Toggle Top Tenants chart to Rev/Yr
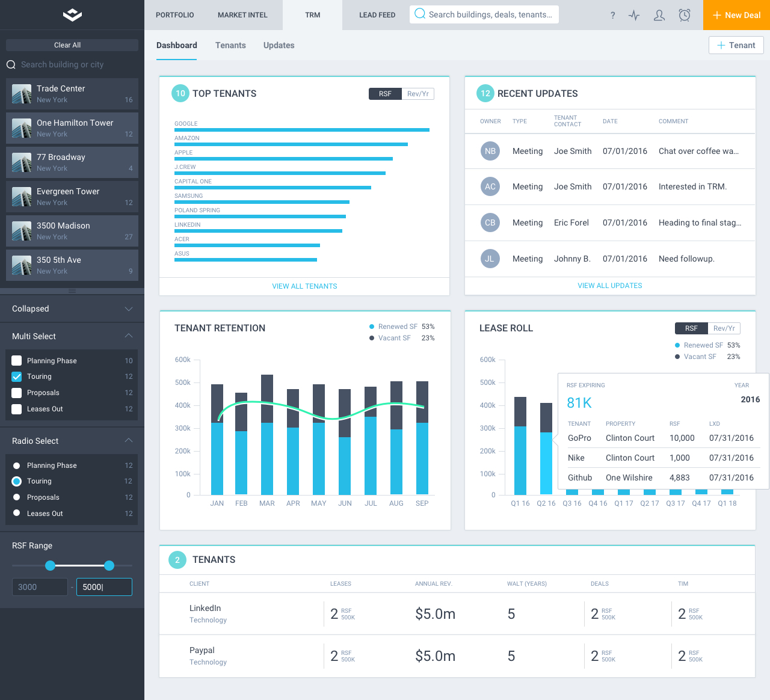Image resolution: width=770 pixels, height=700 pixels. 417,94
